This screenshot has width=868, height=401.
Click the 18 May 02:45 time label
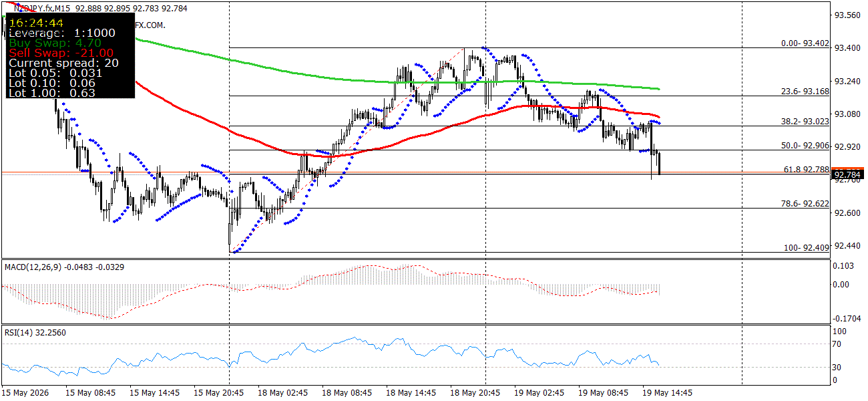[282, 392]
